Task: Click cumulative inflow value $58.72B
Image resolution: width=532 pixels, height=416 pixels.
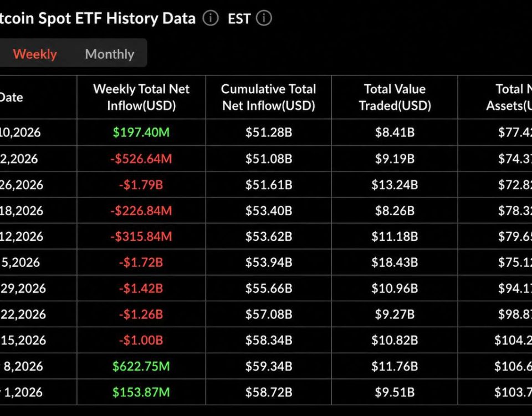Action: (x=269, y=392)
